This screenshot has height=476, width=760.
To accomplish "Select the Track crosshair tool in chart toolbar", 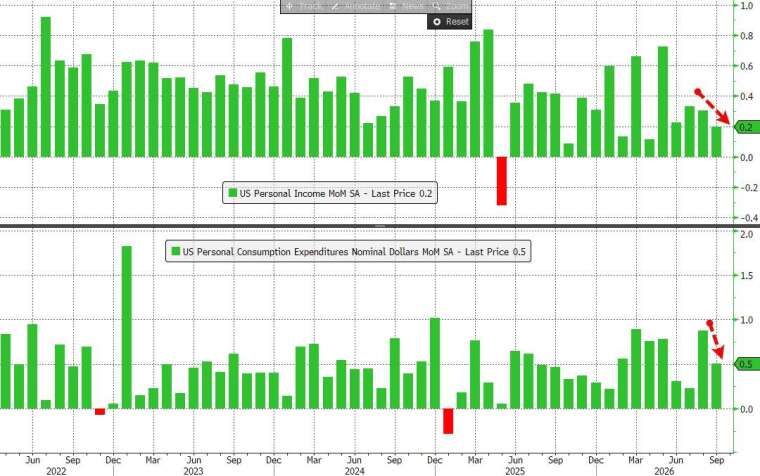I will coord(303,6).
